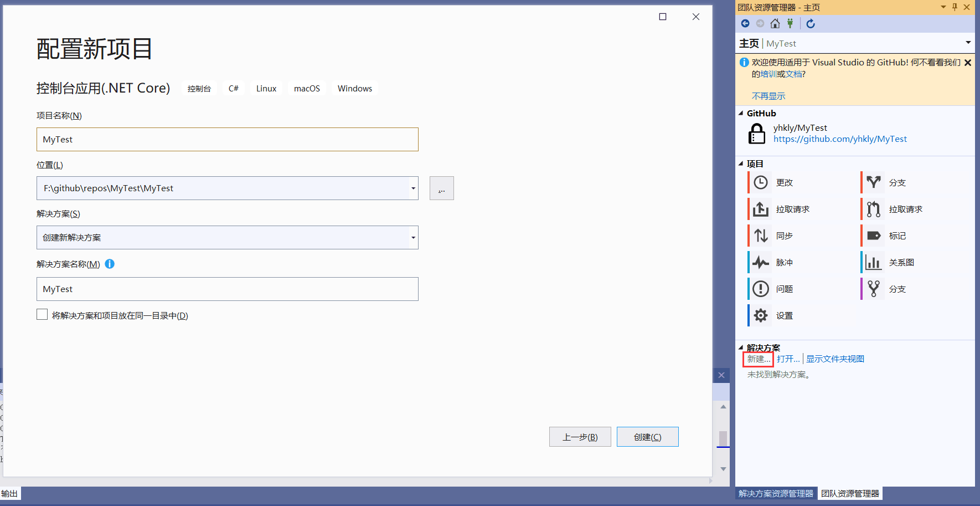Click the lock icon for yhkly/MyTest repository
The height and width of the screenshot is (506, 980).
(757, 134)
